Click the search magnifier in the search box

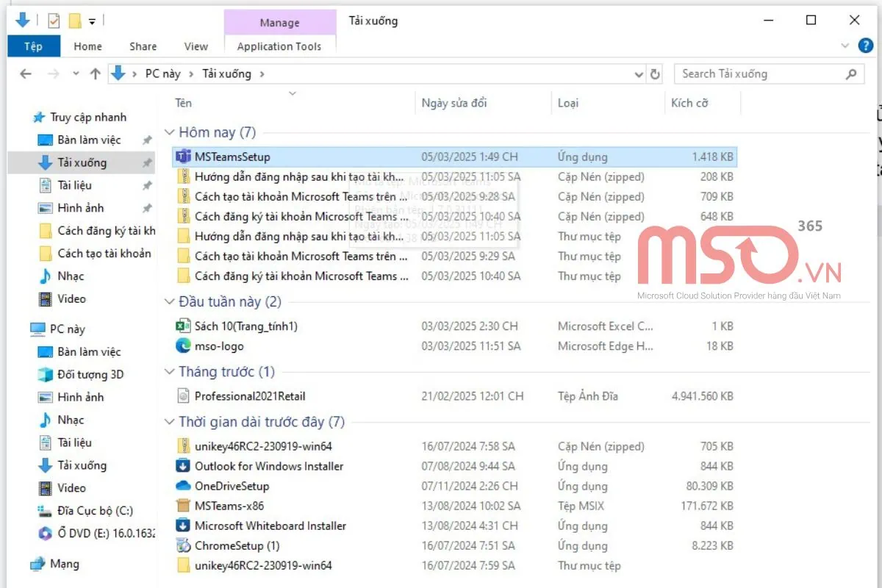coord(850,73)
